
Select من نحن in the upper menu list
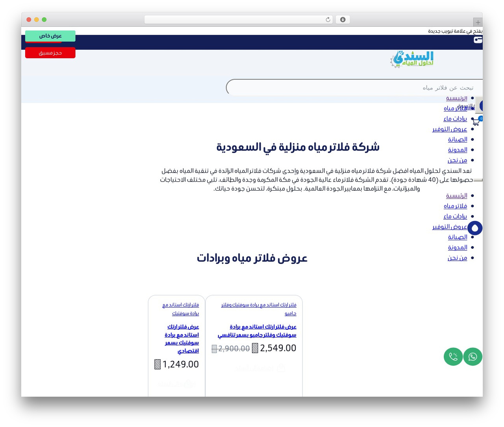pyautogui.click(x=457, y=160)
